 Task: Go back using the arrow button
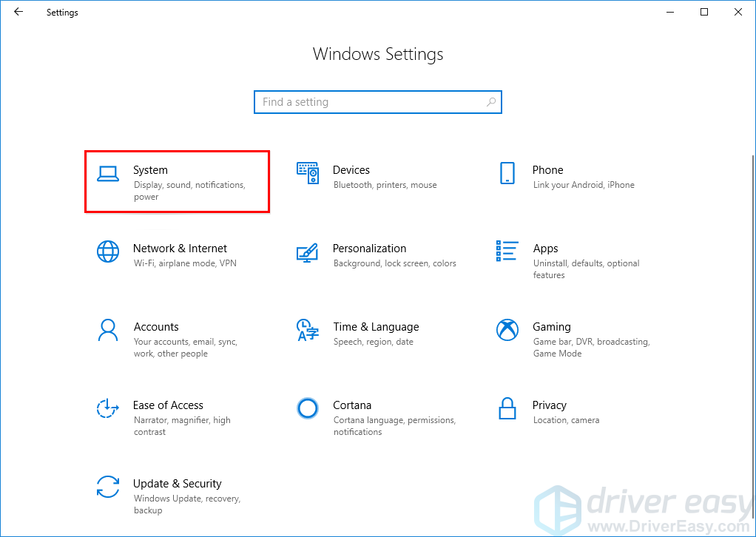pyautogui.click(x=18, y=12)
